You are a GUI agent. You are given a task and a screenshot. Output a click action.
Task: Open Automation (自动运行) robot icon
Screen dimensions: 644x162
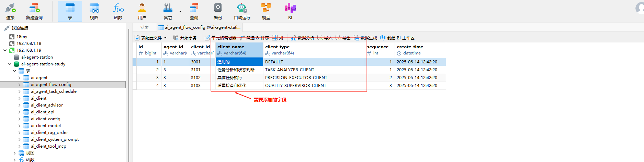click(242, 11)
